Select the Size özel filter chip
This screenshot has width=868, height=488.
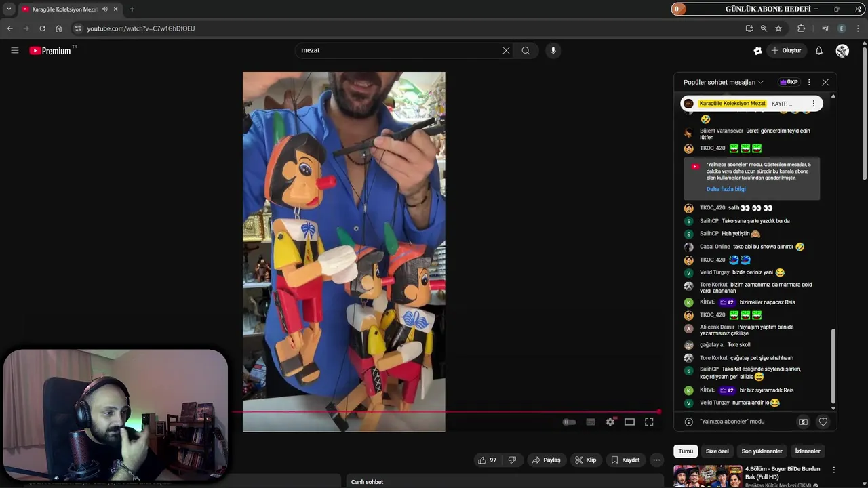717,451
